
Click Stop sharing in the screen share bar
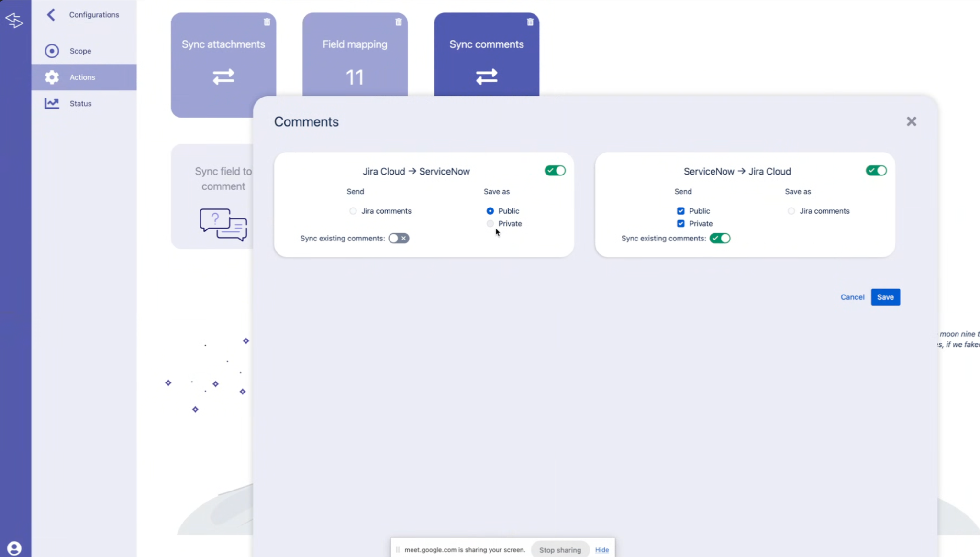point(560,550)
